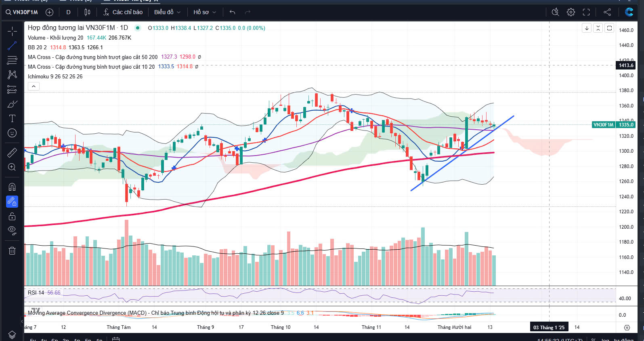This screenshot has height=341, width=644.
Task: Open the VN30F1M symbol search
Action: click(x=22, y=12)
